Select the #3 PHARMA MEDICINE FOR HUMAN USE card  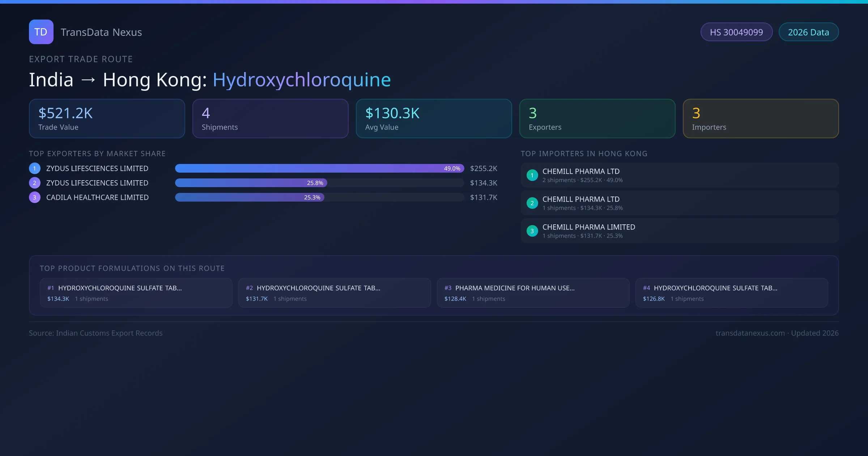pyautogui.click(x=533, y=292)
